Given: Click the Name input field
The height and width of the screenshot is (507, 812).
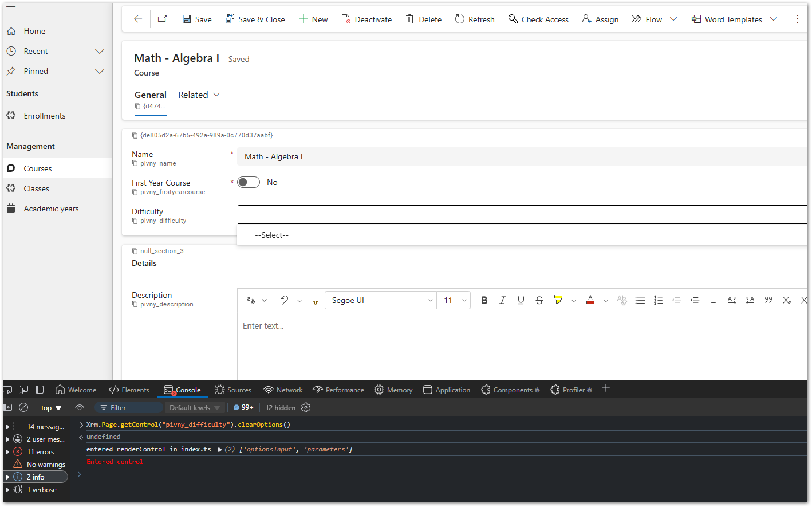Looking at the screenshot, I should click(x=522, y=156).
